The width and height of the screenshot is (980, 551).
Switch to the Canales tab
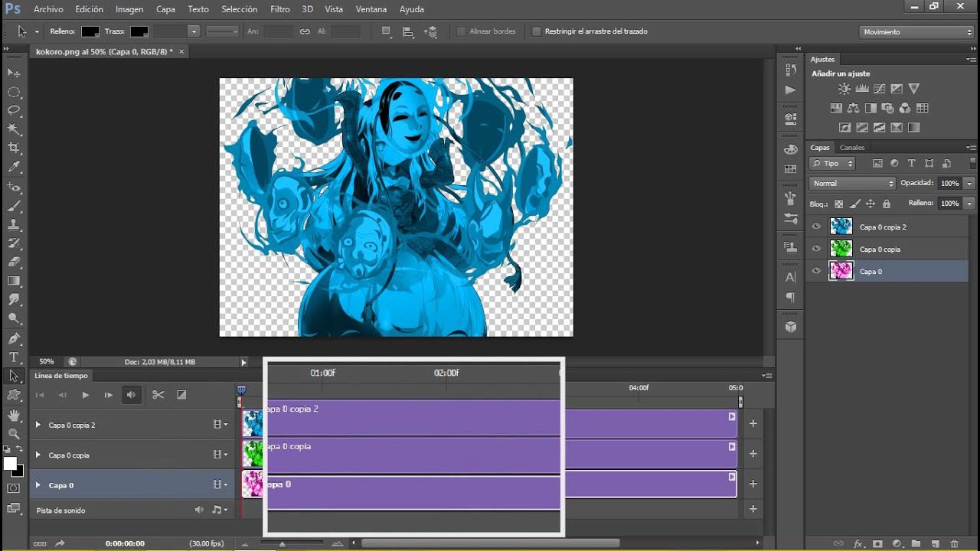852,148
